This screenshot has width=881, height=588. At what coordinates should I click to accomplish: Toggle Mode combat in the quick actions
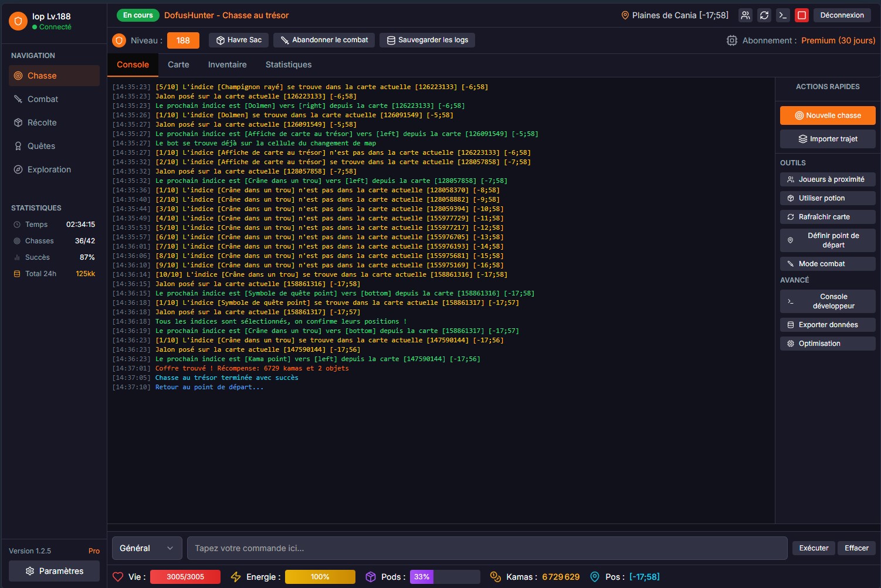[x=827, y=263]
